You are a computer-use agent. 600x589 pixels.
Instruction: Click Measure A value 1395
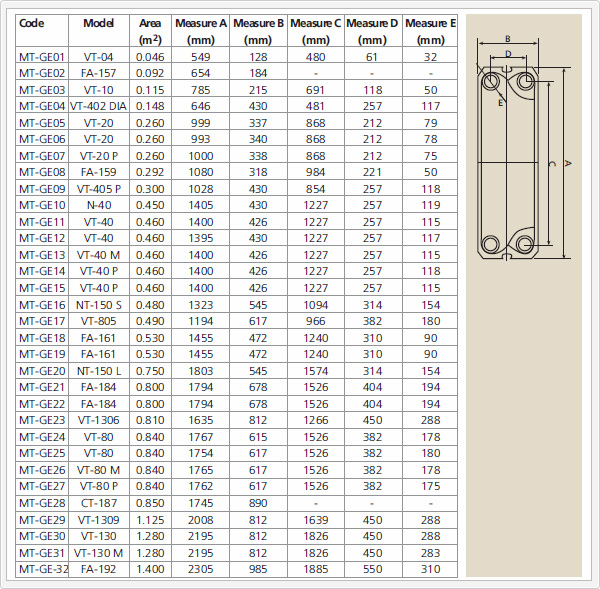[x=201, y=238]
